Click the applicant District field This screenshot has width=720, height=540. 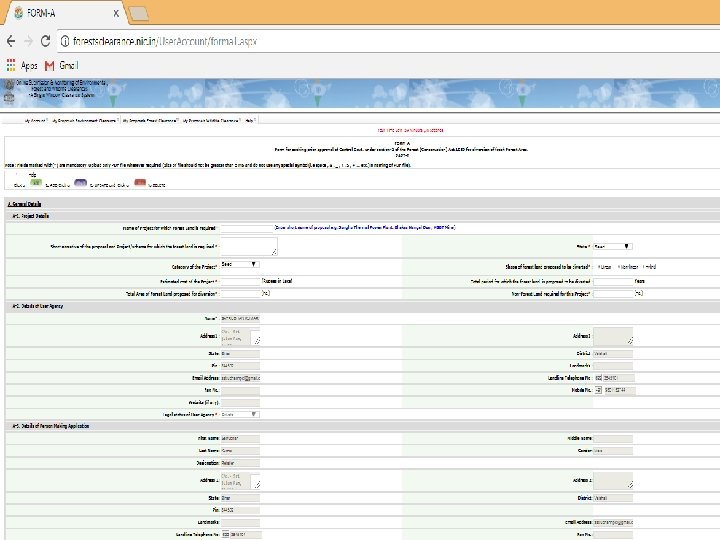click(613, 498)
